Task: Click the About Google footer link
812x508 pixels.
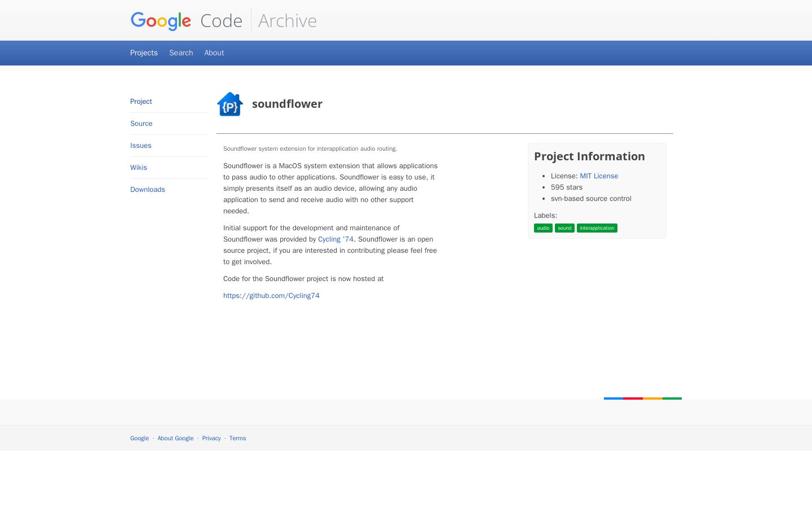Action: pos(175,439)
